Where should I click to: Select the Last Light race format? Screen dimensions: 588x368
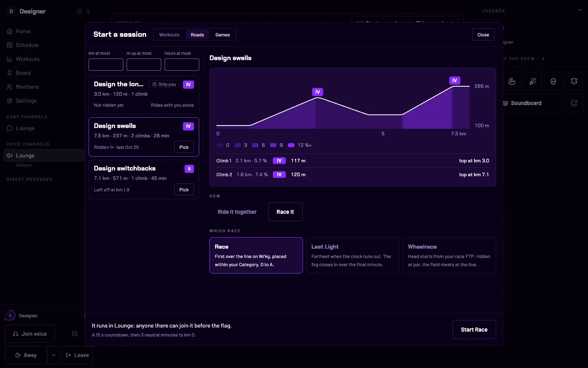(x=352, y=255)
